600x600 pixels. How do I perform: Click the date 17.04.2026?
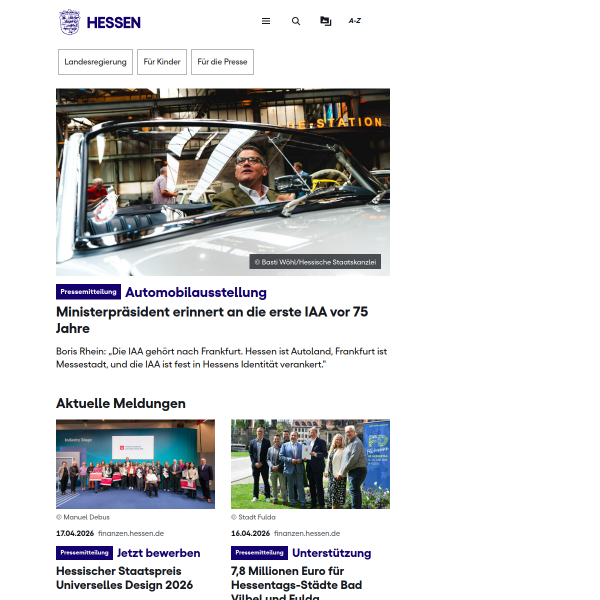click(75, 533)
